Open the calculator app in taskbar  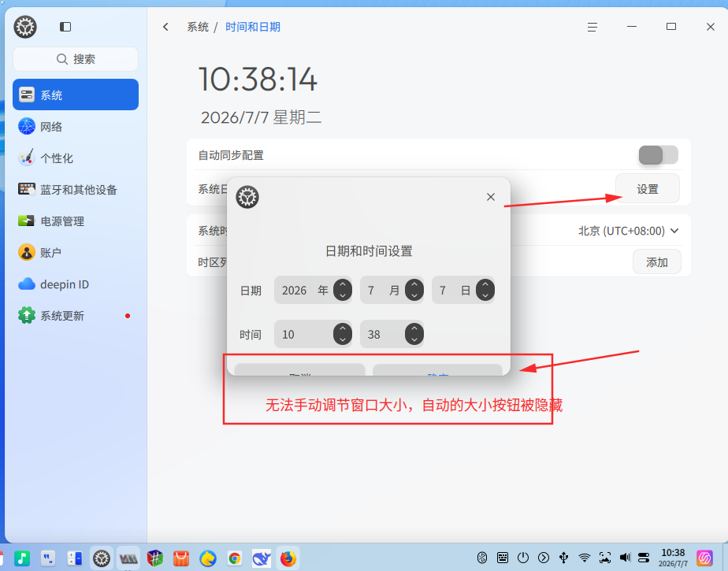coord(75,558)
